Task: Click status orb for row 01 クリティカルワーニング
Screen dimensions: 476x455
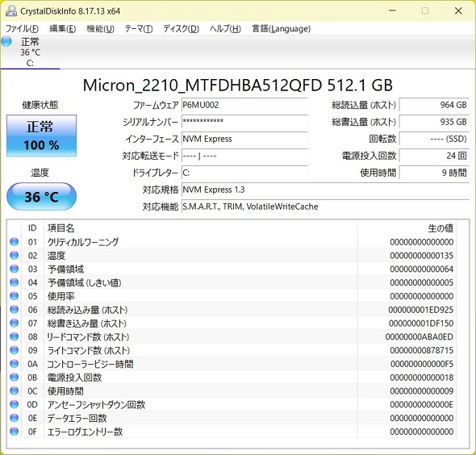Action: (14, 242)
